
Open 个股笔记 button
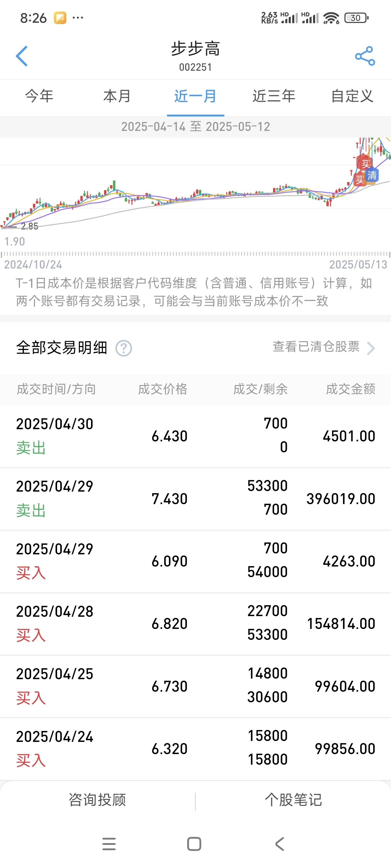[293, 800]
